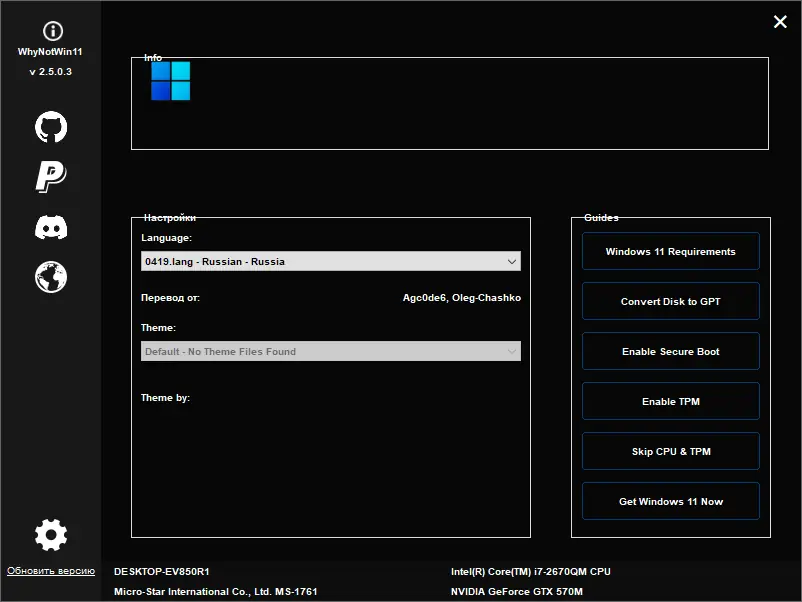
Task: Click the Language dropdown arrow
Action: point(511,261)
